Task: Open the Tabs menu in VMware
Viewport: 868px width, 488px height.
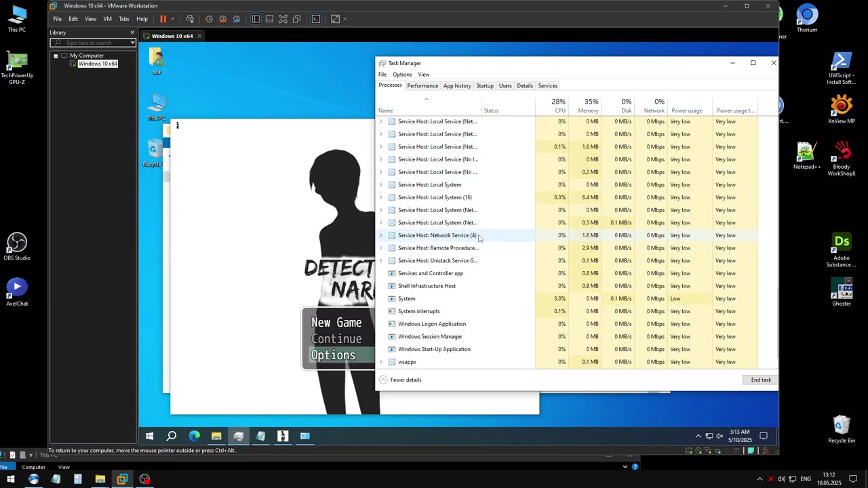Action: pos(124,19)
